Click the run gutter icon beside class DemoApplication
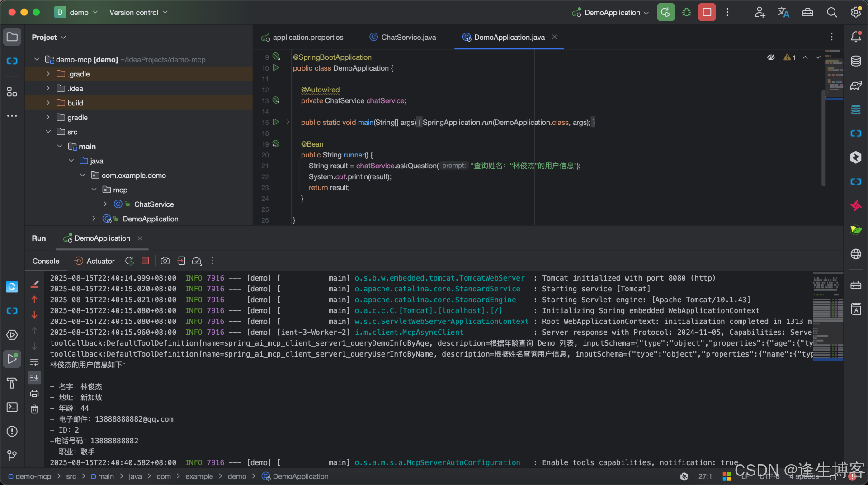The width and height of the screenshot is (868, 485). tap(276, 68)
